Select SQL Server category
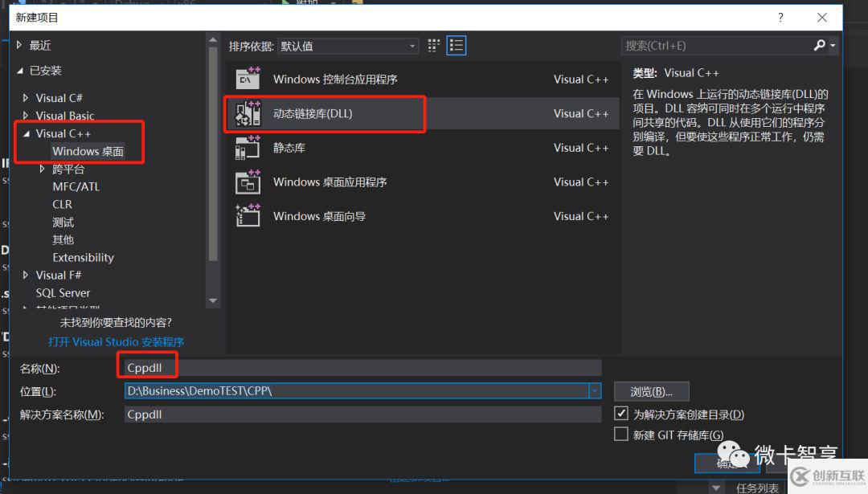This screenshot has height=494, width=868. (63, 292)
